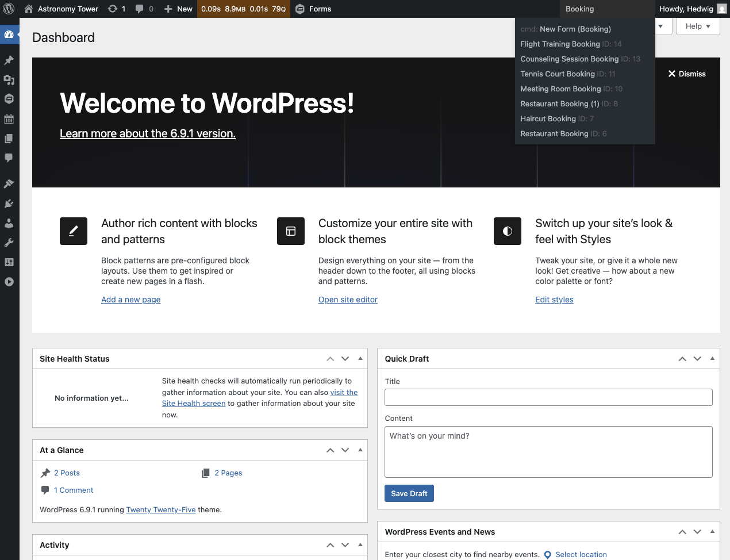Screen dimensions: 730x560
Task: Follow the Open site editor link
Action: 348,300
